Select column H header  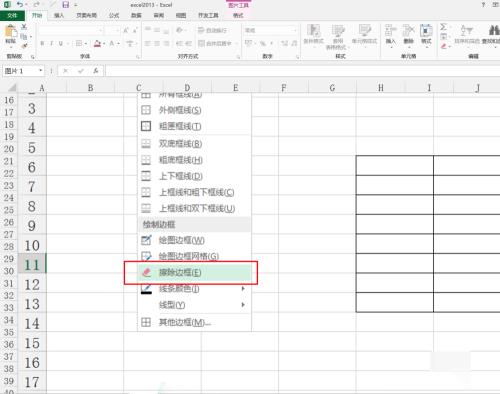click(x=381, y=88)
